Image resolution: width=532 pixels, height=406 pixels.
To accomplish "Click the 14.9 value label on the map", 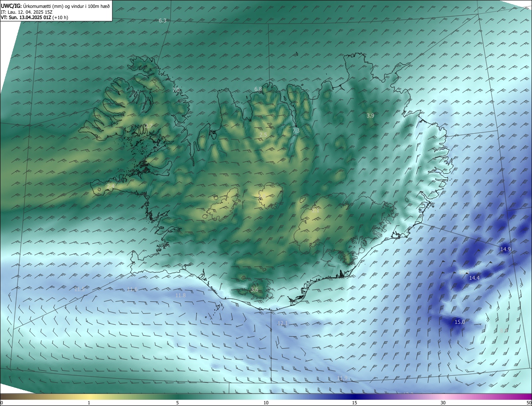I will pos(505,249).
